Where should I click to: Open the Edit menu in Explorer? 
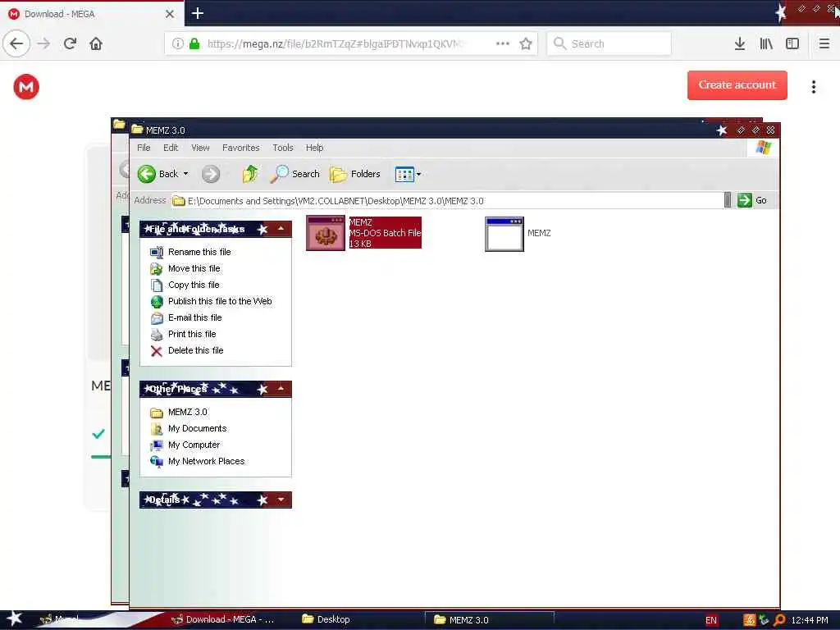point(171,148)
